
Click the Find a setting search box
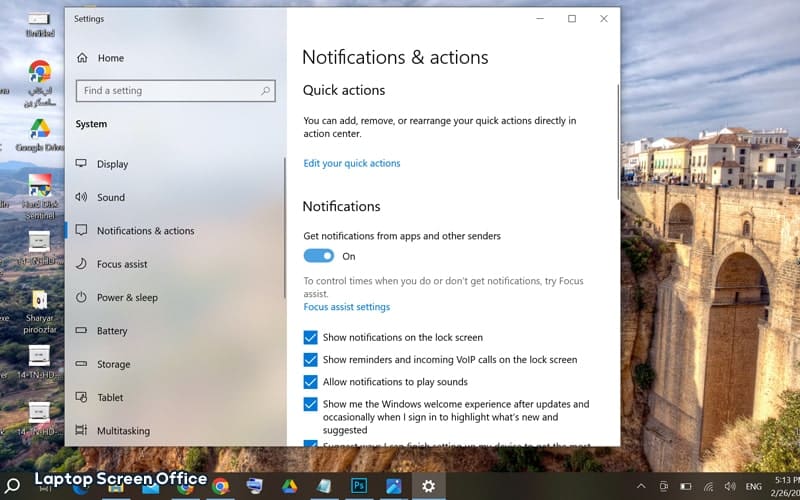176,91
